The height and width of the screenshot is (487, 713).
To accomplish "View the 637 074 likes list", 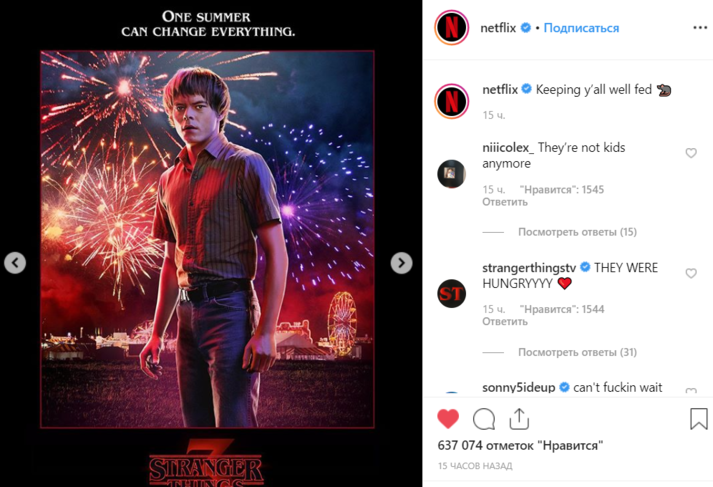I will point(520,445).
